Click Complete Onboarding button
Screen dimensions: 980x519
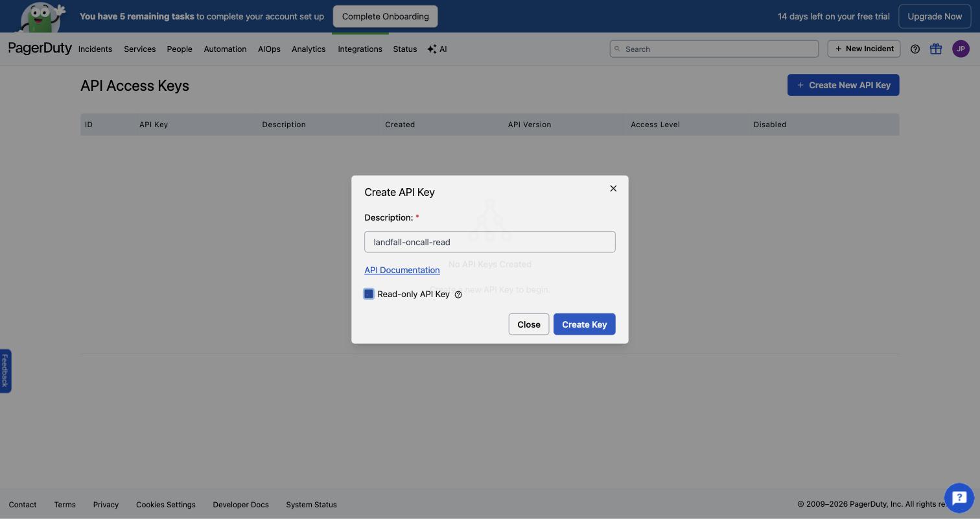(386, 16)
